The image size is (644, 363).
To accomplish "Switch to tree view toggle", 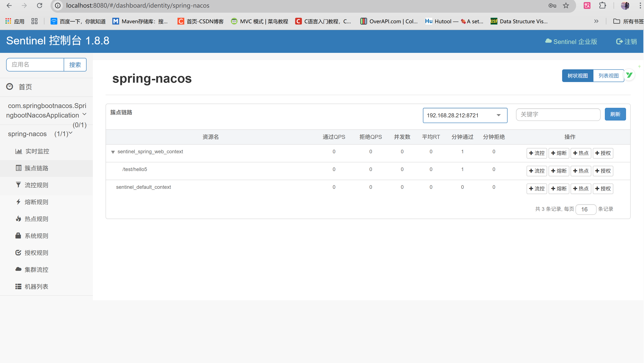I will 578,76.
